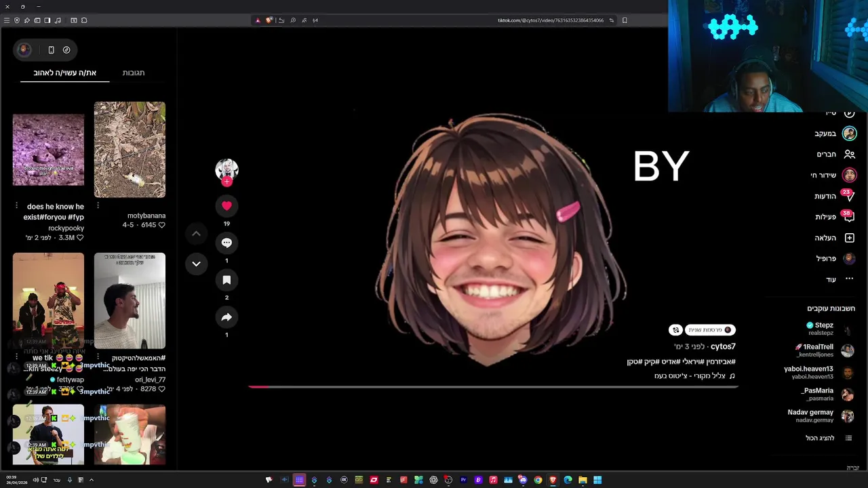Open File Explorer folder on taskbar
The height and width of the screenshot is (488, 868).
(x=583, y=480)
